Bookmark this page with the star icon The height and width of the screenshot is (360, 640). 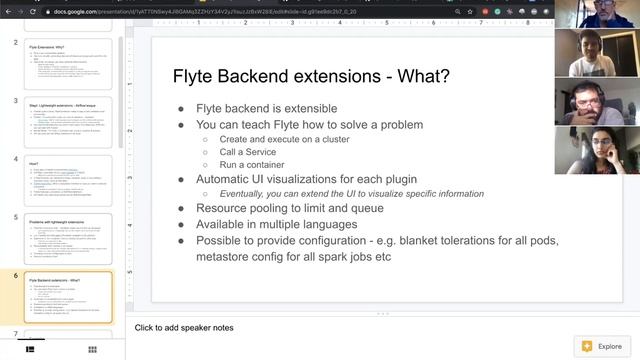[470, 12]
